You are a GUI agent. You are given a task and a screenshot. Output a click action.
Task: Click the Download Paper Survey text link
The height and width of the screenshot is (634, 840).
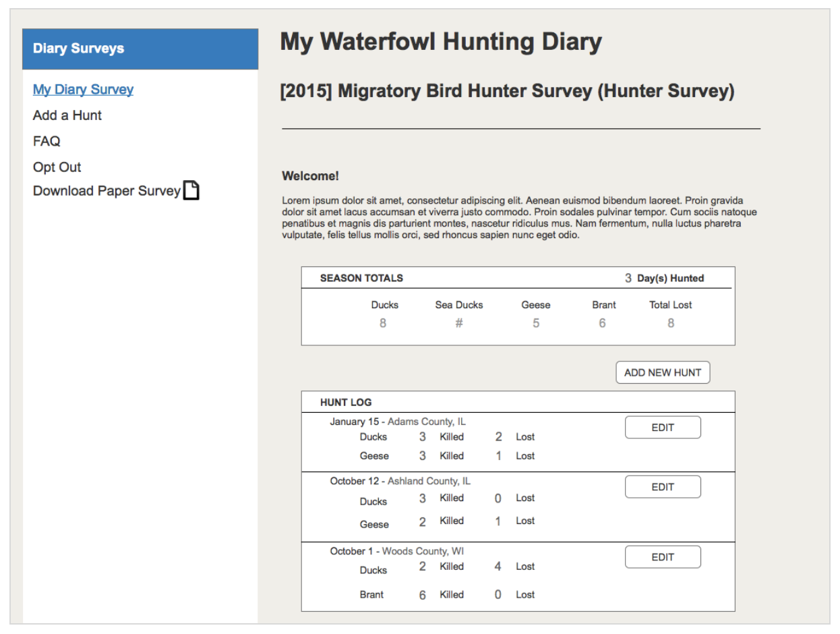point(107,191)
